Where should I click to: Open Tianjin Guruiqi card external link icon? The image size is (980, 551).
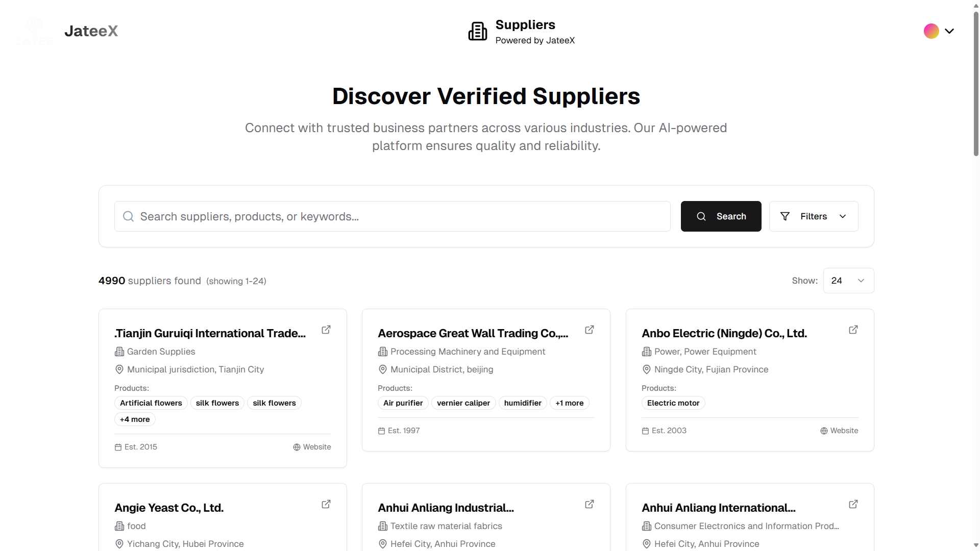[326, 330]
